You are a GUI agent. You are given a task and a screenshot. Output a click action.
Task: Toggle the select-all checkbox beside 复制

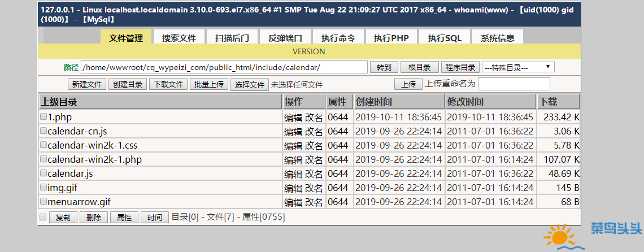point(43,217)
